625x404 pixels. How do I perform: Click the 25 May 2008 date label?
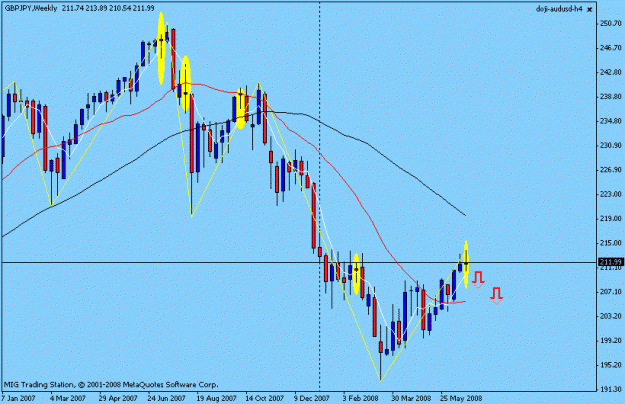[461, 398]
